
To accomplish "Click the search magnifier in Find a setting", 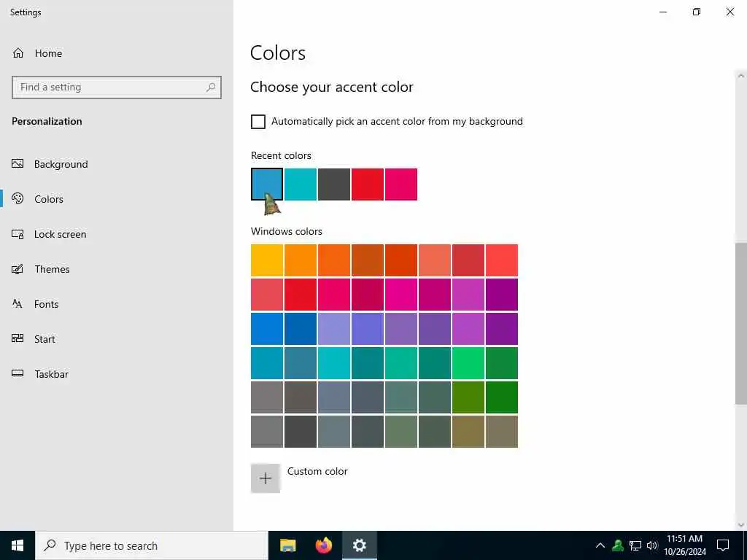I will point(211,87).
